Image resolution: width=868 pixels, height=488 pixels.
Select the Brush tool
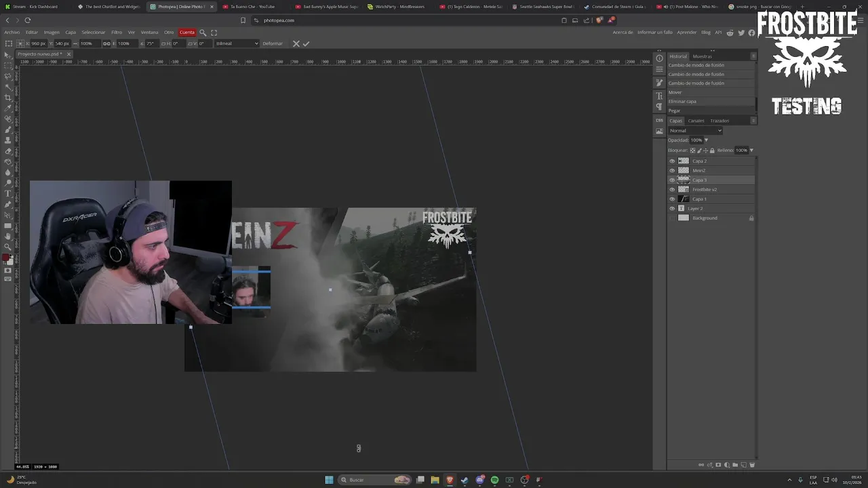click(x=8, y=129)
